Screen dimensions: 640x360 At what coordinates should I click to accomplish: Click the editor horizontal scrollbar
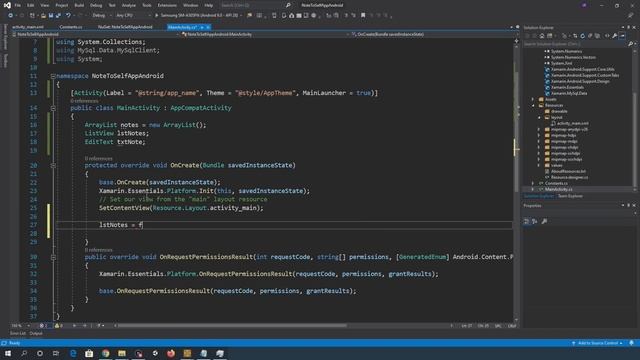click(x=233, y=326)
